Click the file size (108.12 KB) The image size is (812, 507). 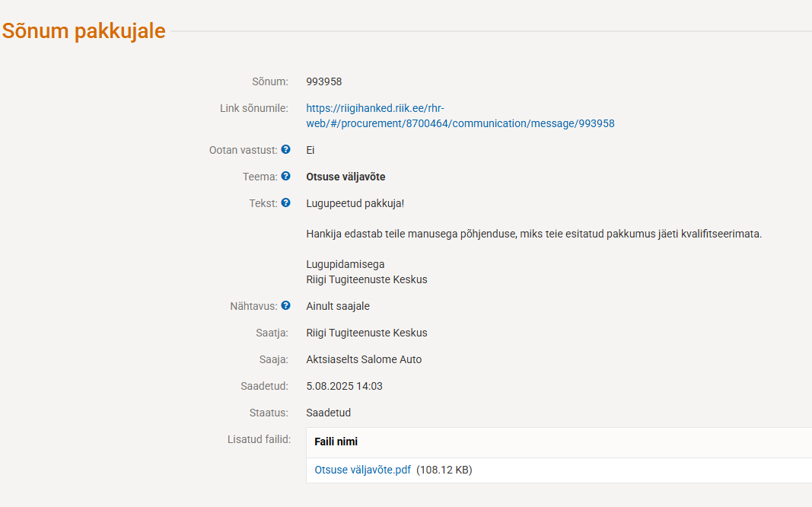[x=444, y=470]
